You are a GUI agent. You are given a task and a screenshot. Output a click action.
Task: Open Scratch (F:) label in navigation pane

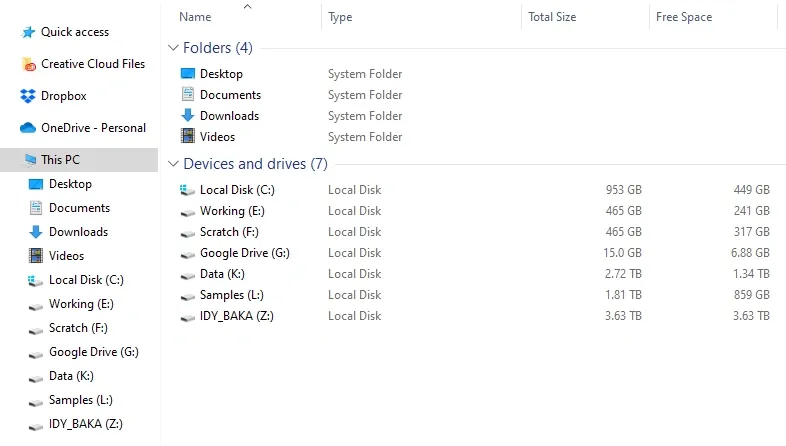click(x=78, y=328)
